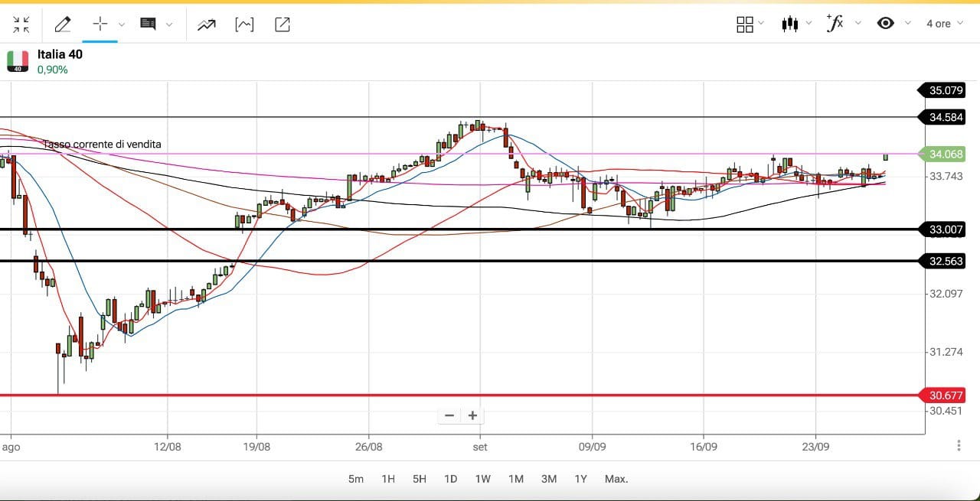980x501 pixels.
Task: Open the three-dot options menu at bottom right
Action: point(959,445)
